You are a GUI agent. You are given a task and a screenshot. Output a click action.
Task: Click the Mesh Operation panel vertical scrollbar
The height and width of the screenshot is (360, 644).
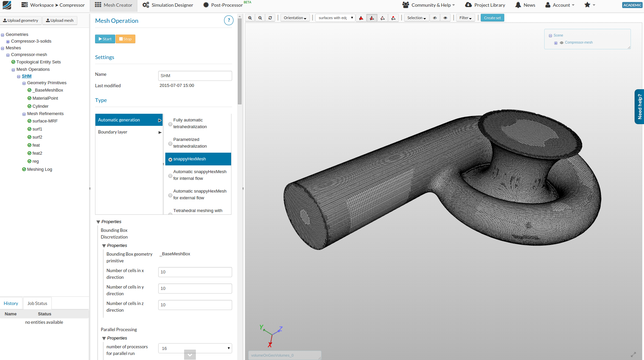(240, 60)
